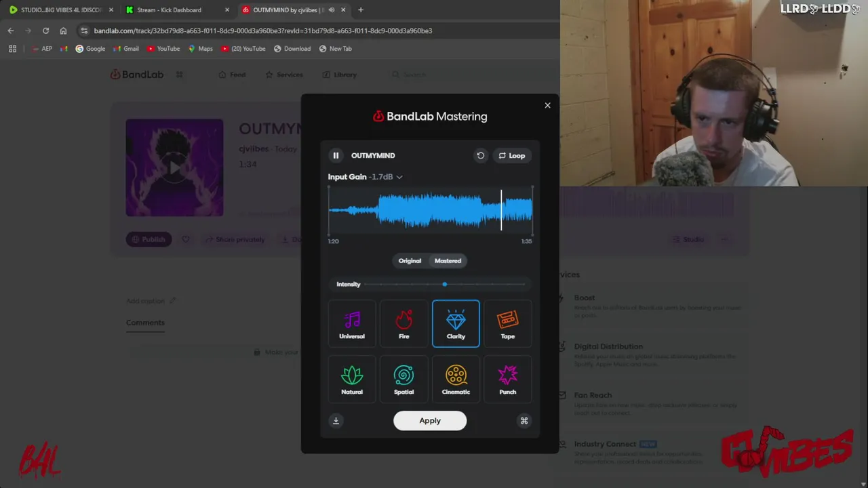Go to the browser home page
This screenshot has width=868, height=488.
coord(63,30)
